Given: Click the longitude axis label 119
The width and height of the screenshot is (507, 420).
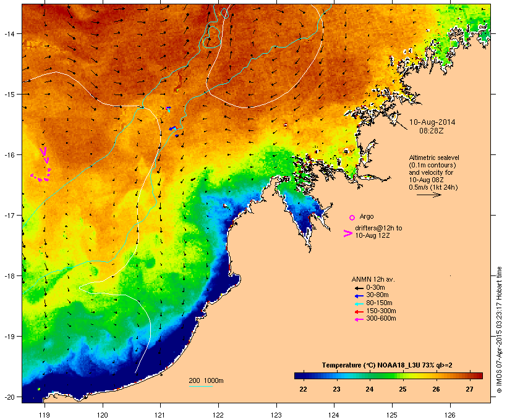Looking at the screenshot, I should [x=45, y=415].
